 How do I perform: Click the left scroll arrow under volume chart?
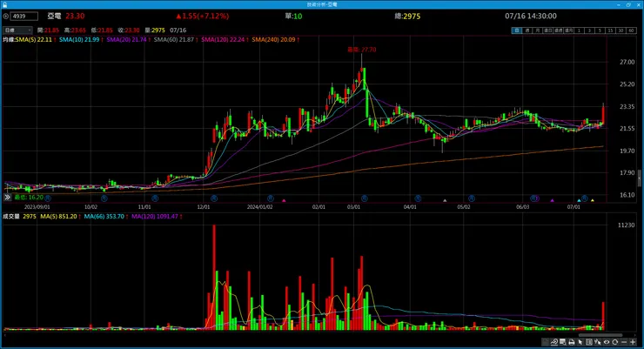[5, 335]
